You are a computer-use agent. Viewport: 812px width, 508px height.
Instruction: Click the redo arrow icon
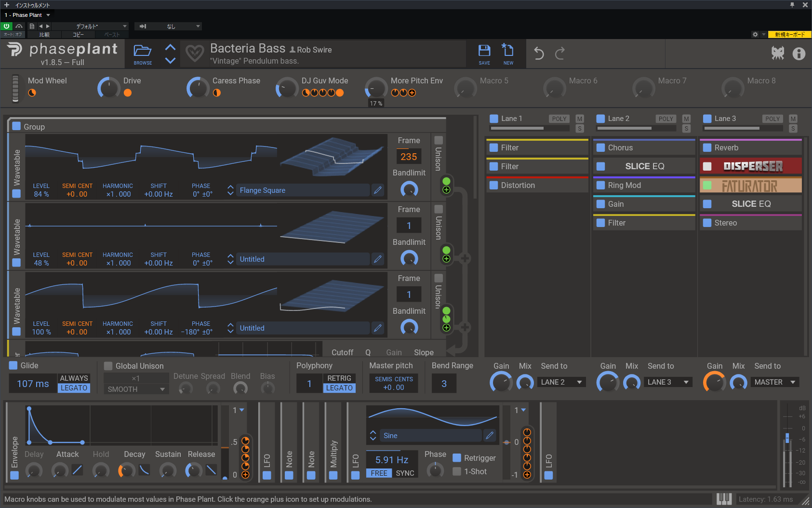[560, 53]
